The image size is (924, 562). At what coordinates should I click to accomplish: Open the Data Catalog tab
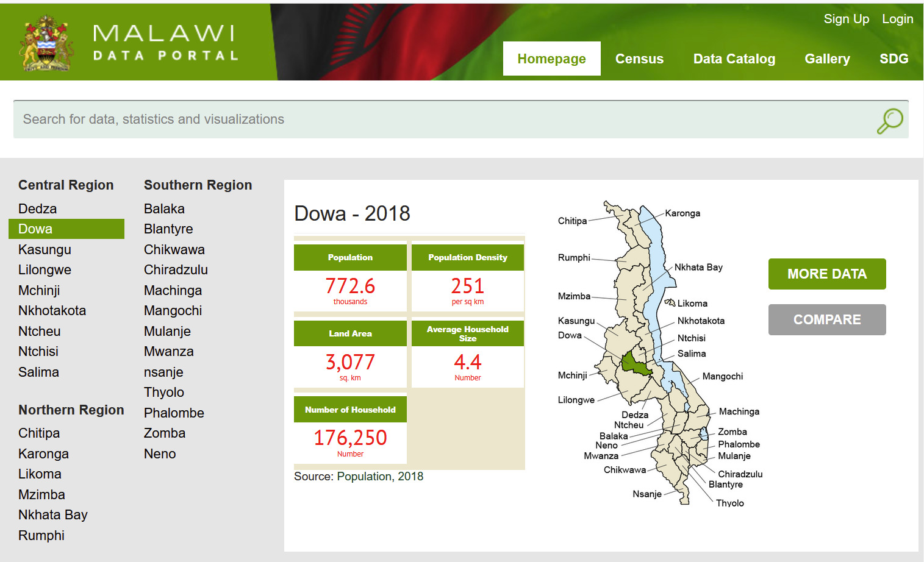click(734, 59)
